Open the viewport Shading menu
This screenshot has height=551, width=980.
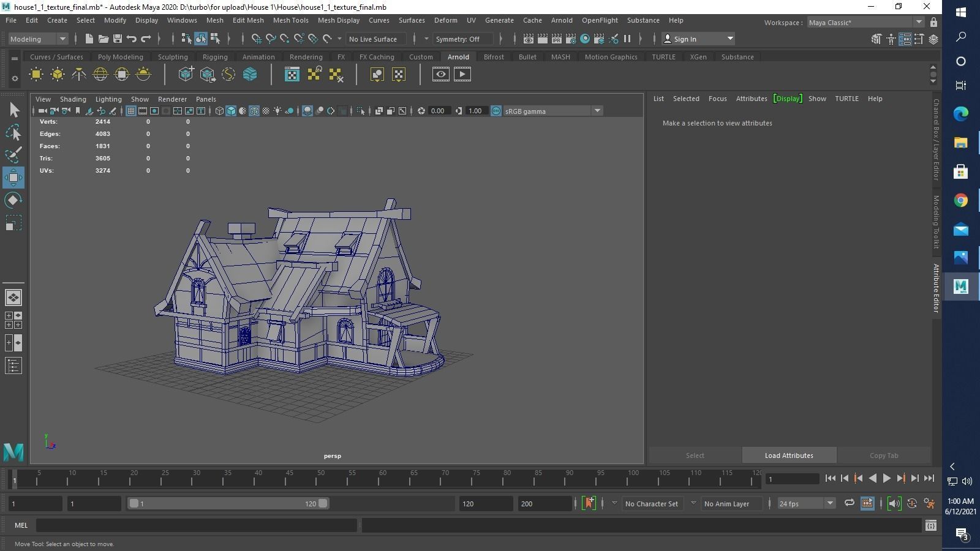click(73, 99)
